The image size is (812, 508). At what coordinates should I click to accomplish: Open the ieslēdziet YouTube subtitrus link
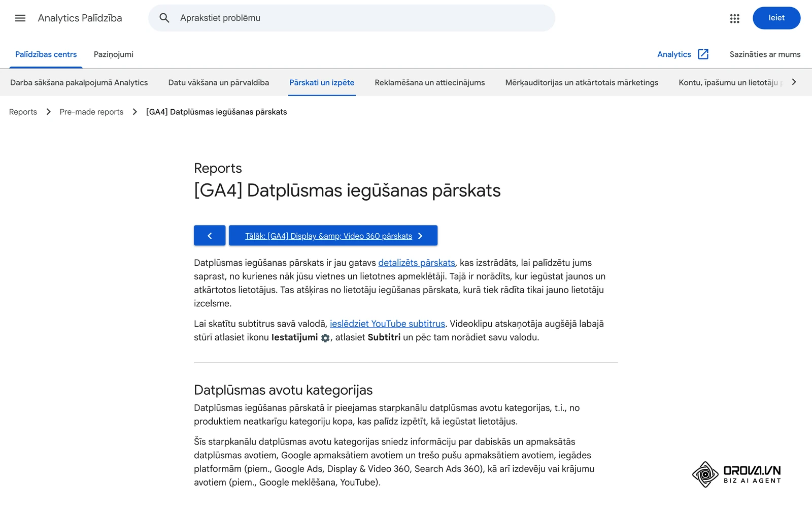click(387, 324)
